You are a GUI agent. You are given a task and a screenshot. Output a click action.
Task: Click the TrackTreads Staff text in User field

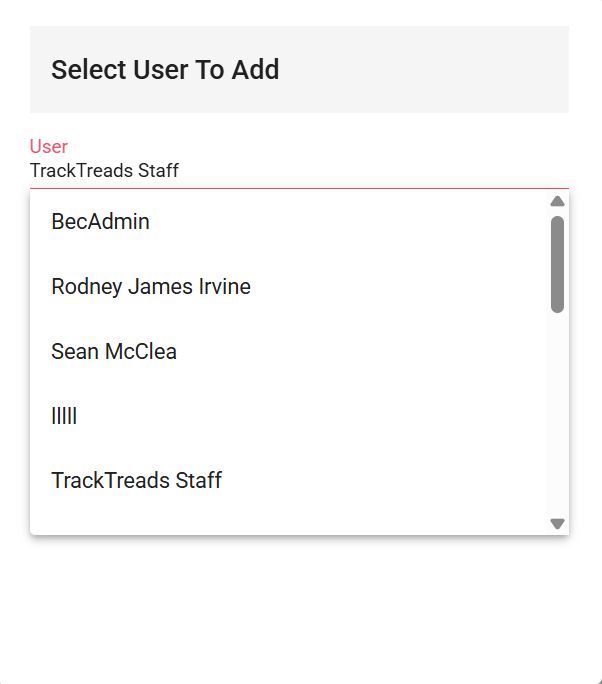(104, 171)
